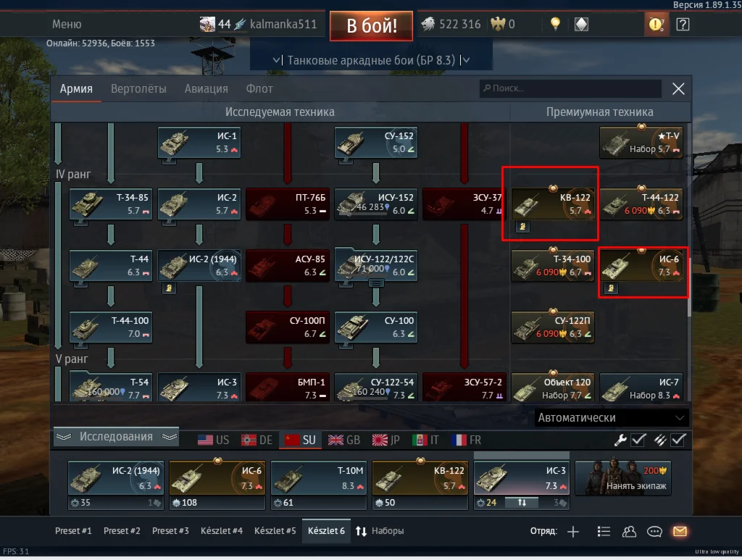742x560 pixels.
Task: Click the Silver Lions currency icon
Action: tap(428, 24)
